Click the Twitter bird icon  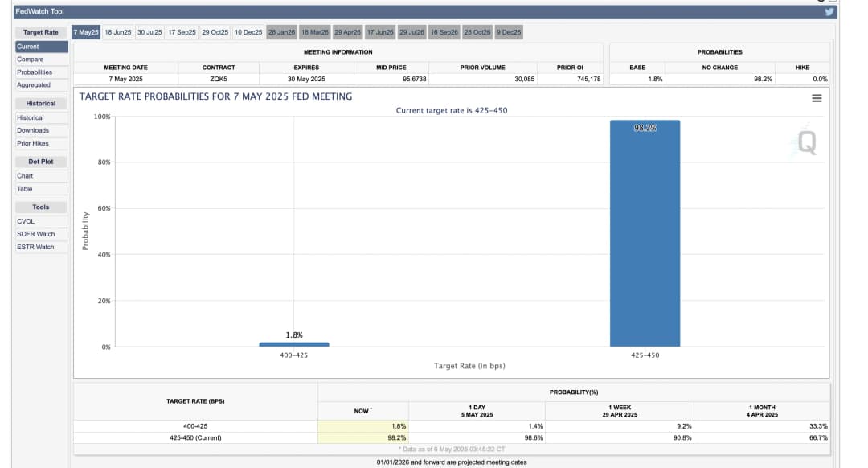(x=830, y=11)
